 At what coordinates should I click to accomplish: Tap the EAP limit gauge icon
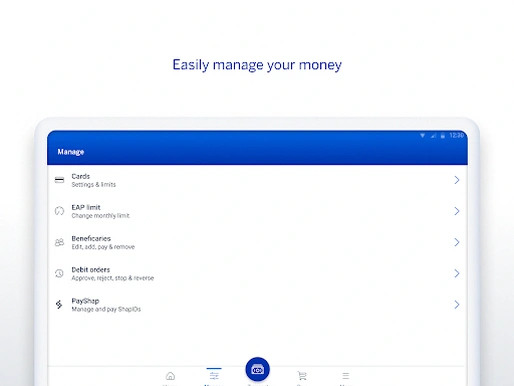point(59,211)
